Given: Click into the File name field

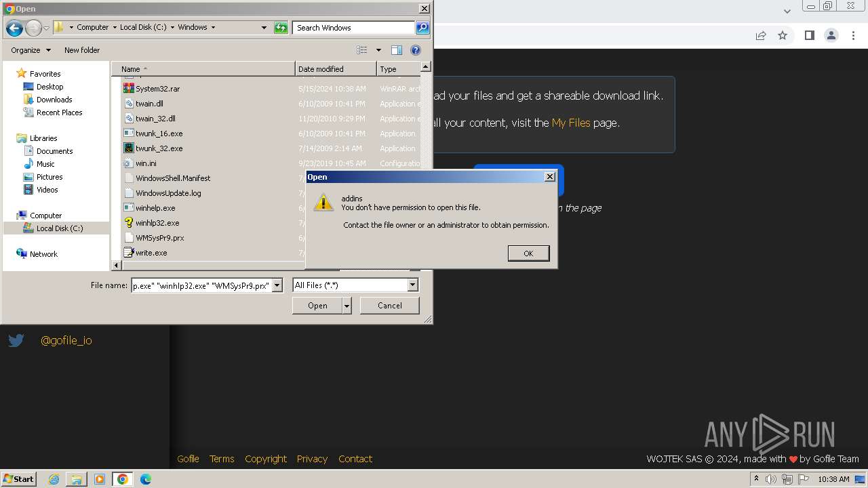Looking at the screenshot, I should tap(201, 285).
